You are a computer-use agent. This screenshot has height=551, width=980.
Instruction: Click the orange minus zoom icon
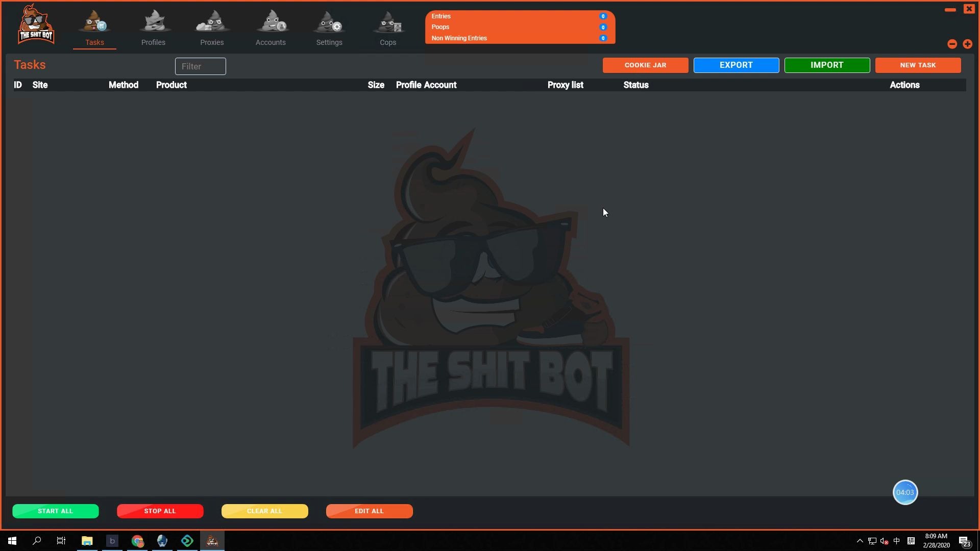[952, 44]
